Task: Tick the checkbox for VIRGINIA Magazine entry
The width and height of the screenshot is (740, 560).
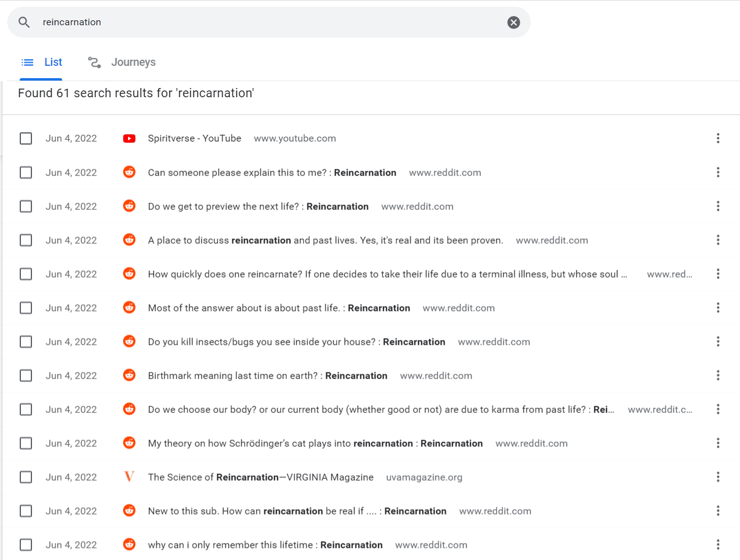Action: point(26,477)
